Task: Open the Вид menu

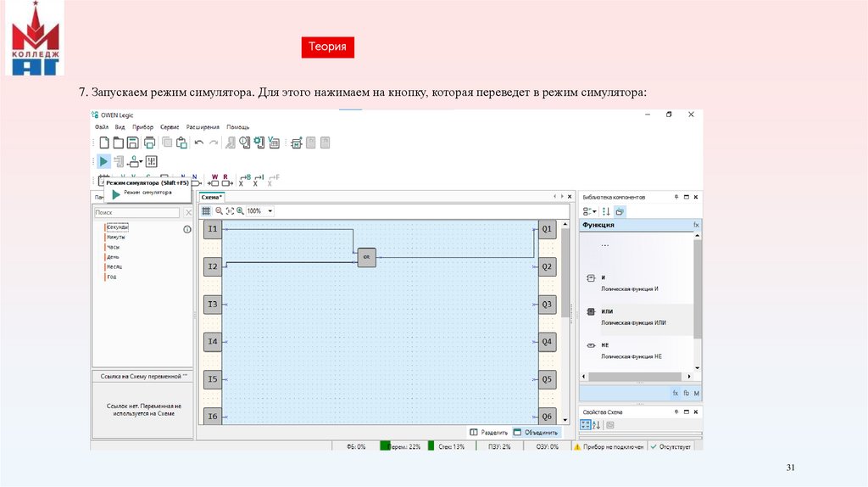Action: coord(120,127)
